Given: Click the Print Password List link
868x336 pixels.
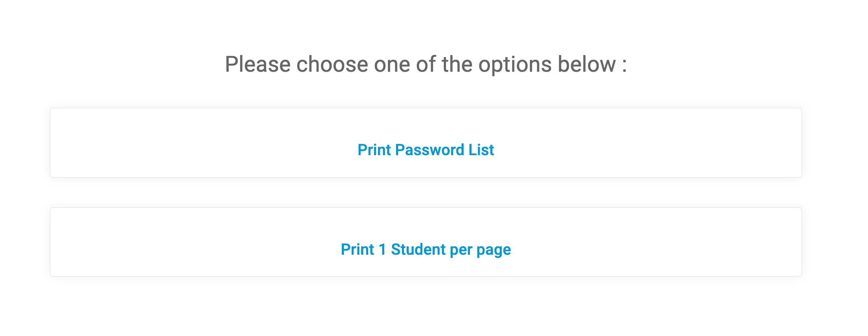Looking at the screenshot, I should 426,150.
